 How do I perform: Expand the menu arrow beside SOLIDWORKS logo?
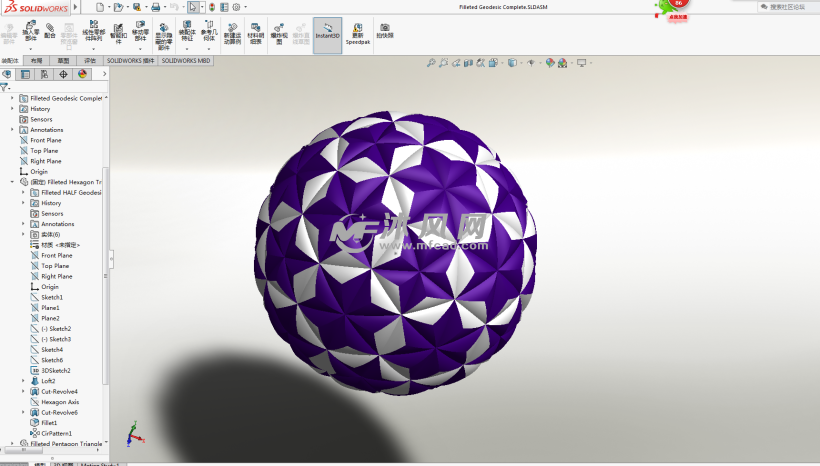(76, 7)
